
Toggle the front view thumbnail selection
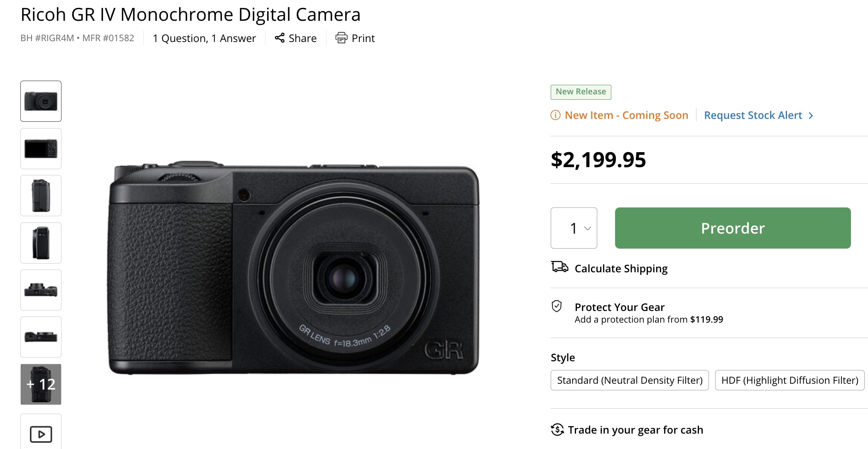(40, 101)
